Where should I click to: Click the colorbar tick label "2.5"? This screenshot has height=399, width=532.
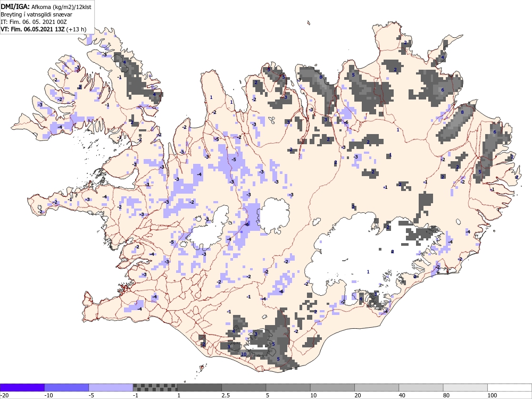226,395
